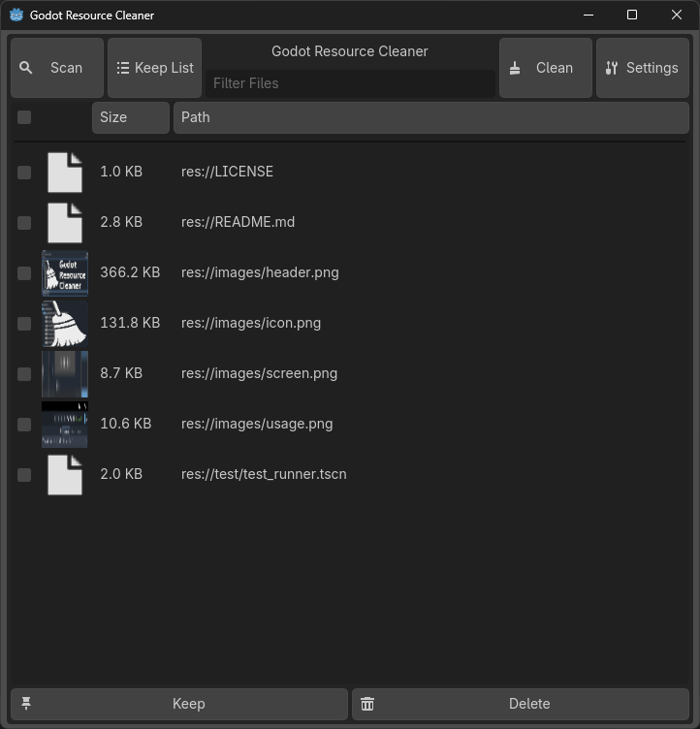The width and height of the screenshot is (700, 729).
Task: Close the Godot Resource Cleaner window
Action: [x=677, y=15]
